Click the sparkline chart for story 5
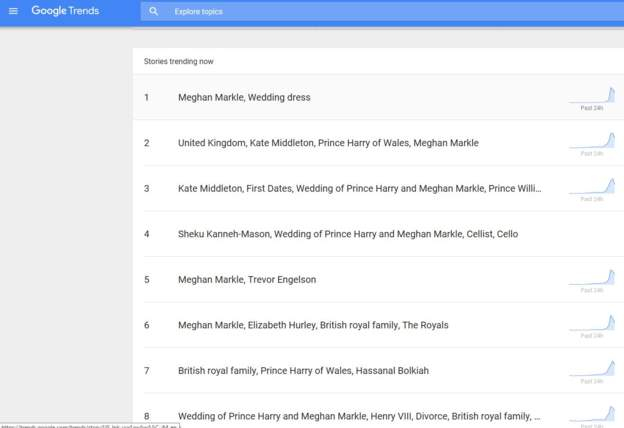624x428 pixels. coord(592,278)
